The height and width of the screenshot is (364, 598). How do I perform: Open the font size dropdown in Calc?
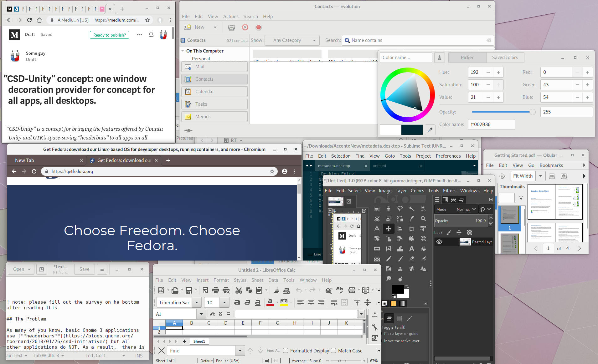[x=224, y=303]
